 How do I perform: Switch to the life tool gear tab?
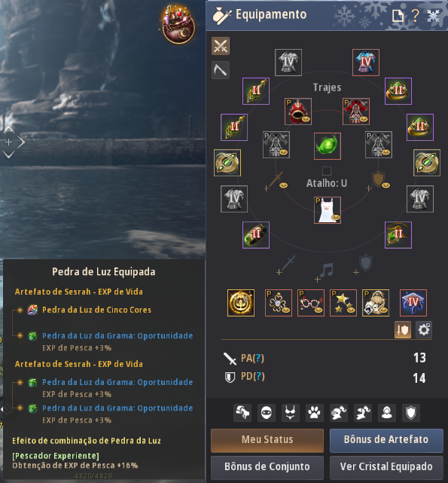[221, 70]
